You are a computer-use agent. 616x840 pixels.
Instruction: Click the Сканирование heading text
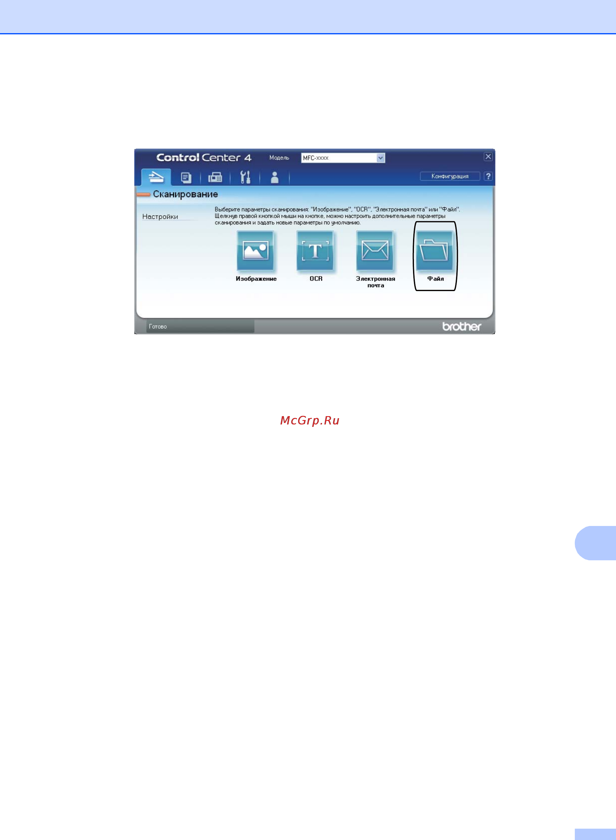(185, 194)
